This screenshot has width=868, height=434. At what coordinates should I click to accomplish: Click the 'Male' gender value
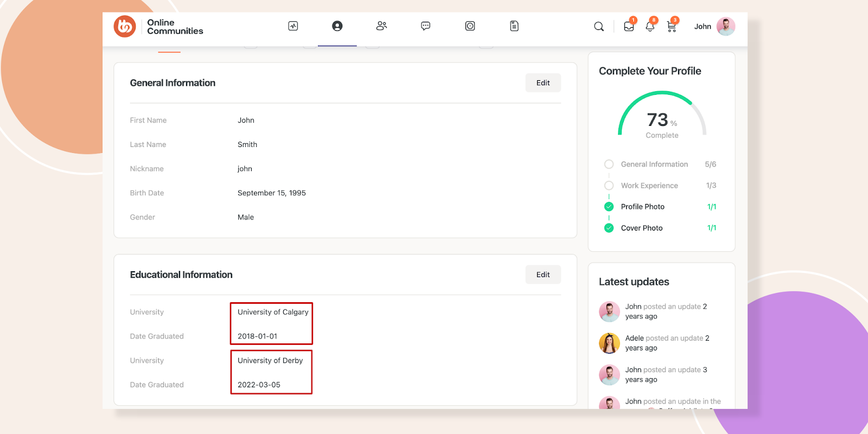(246, 217)
